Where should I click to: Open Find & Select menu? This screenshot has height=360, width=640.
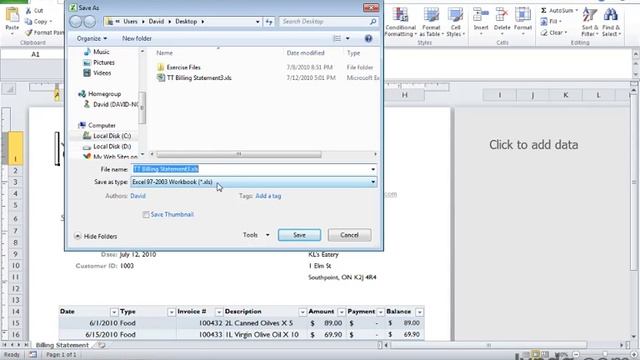[611, 22]
